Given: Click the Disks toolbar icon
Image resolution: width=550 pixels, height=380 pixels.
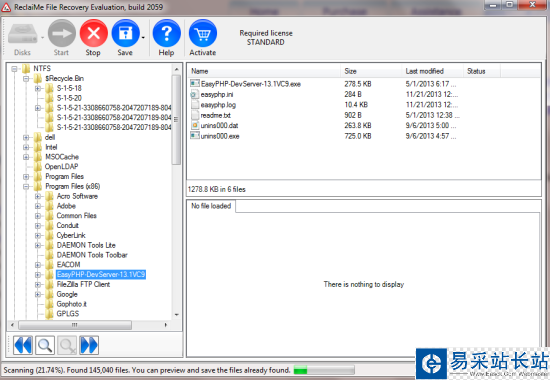Looking at the screenshot, I should pyautogui.click(x=22, y=34).
